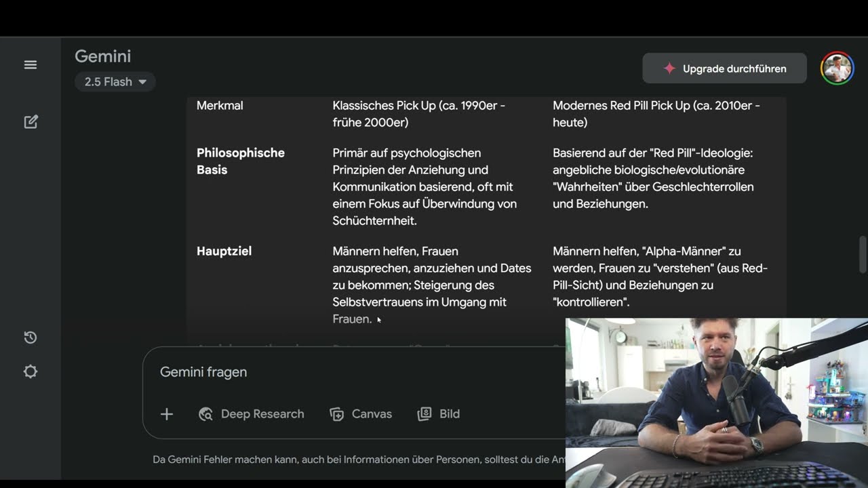Click the plus icon to add files

[167, 414]
